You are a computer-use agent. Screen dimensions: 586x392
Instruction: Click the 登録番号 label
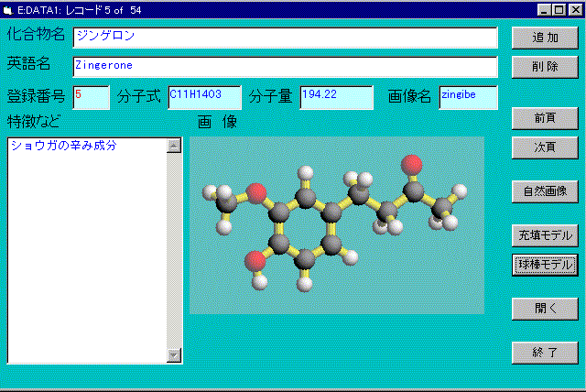click(x=36, y=96)
